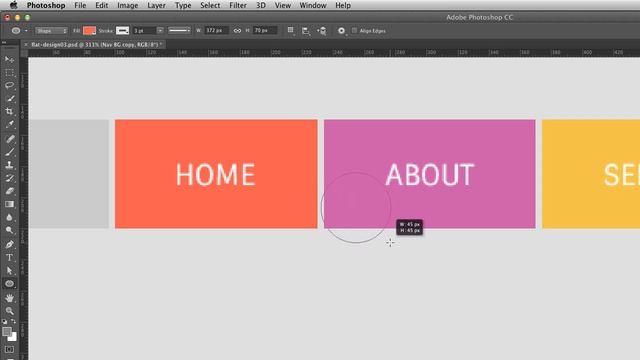Screen dimensions: 640x360
Task: Enable the Align Edges checkbox
Action: point(354,31)
